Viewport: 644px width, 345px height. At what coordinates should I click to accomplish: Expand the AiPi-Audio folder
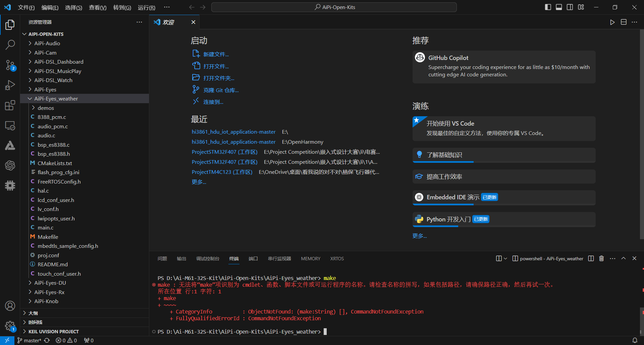coord(85,43)
